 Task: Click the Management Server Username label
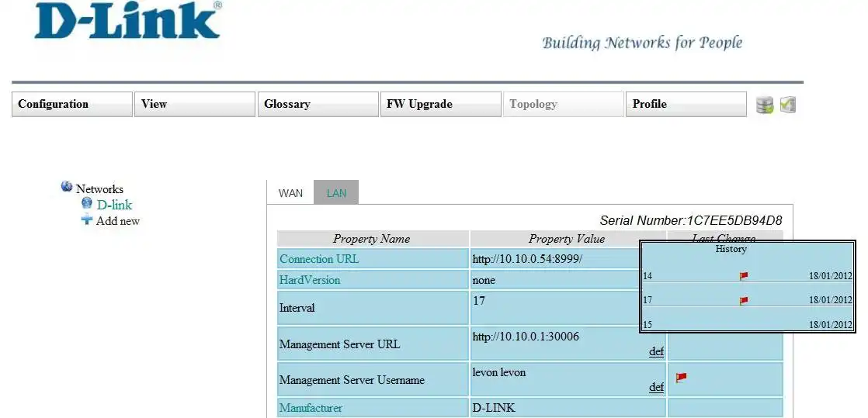click(x=352, y=380)
